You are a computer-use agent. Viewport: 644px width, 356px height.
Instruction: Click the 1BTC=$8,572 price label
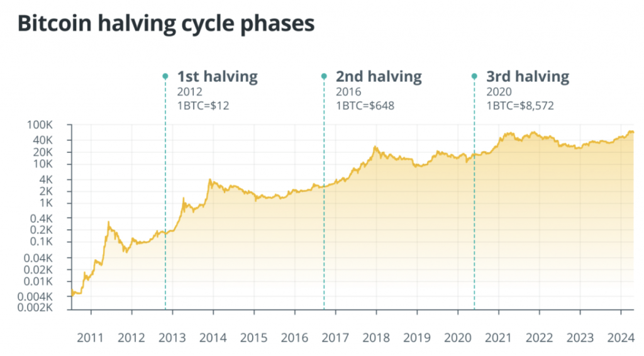pos(520,106)
